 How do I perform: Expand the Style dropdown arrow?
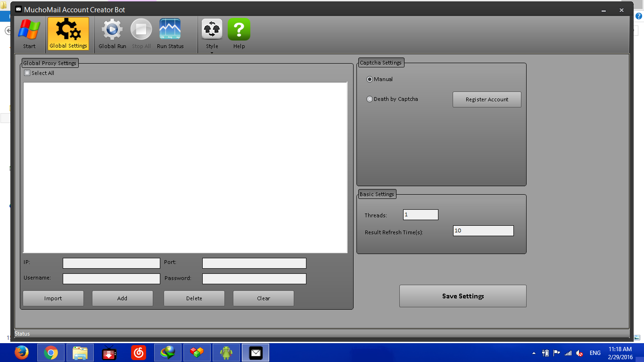coord(212,52)
